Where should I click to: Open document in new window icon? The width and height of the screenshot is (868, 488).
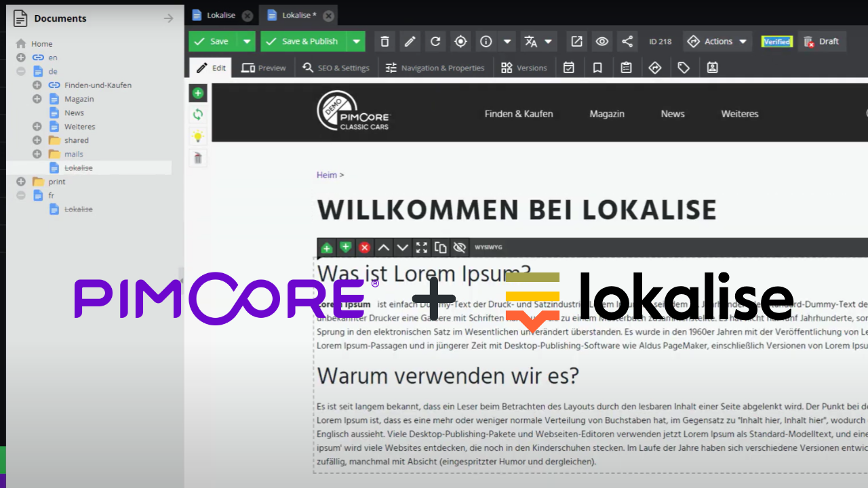pos(576,41)
